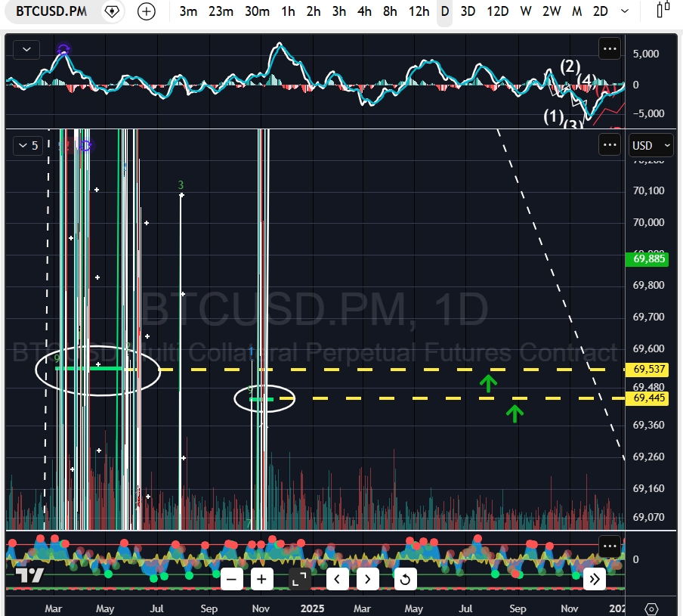This screenshot has height=616, width=683.
Task: Set chart interval to 8h
Action: point(390,11)
